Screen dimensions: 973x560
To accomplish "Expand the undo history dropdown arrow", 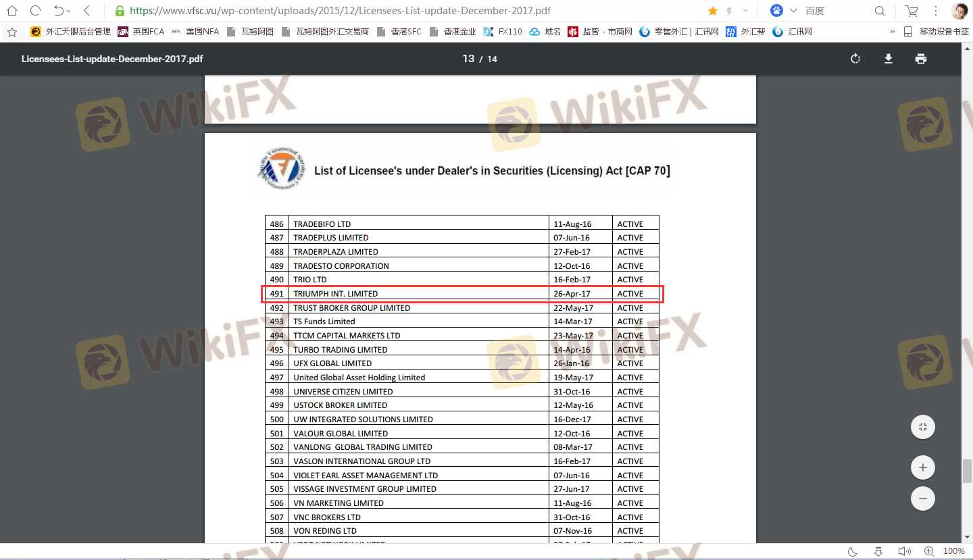I will click(68, 11).
